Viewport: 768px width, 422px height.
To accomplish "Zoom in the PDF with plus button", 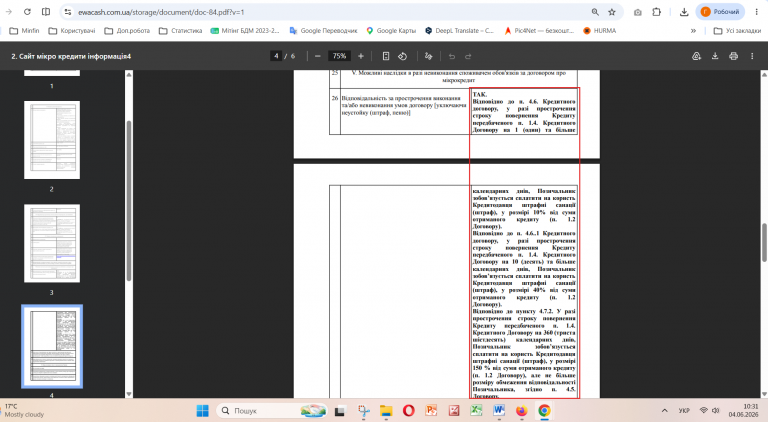I will (361, 56).
